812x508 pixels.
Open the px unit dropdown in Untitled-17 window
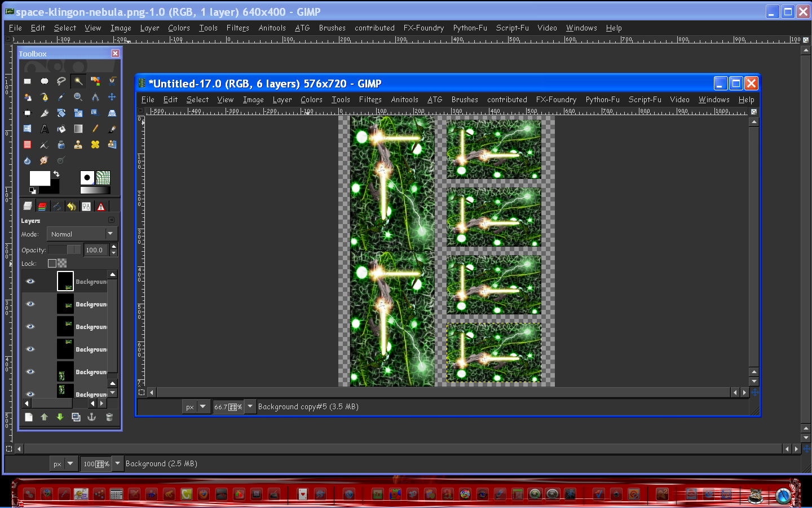202,406
